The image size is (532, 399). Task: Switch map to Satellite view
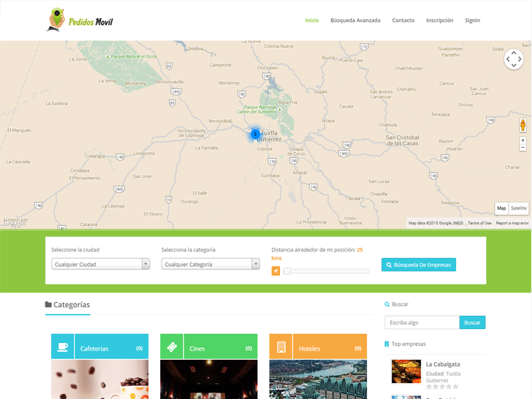click(519, 208)
